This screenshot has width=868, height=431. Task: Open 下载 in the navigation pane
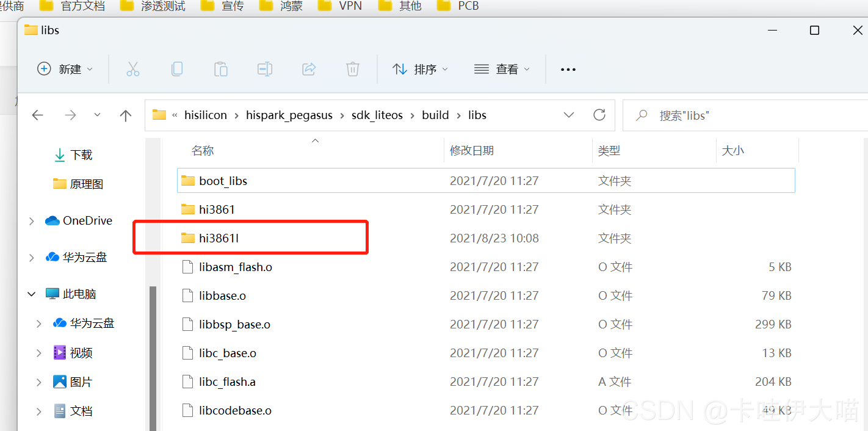(x=81, y=155)
